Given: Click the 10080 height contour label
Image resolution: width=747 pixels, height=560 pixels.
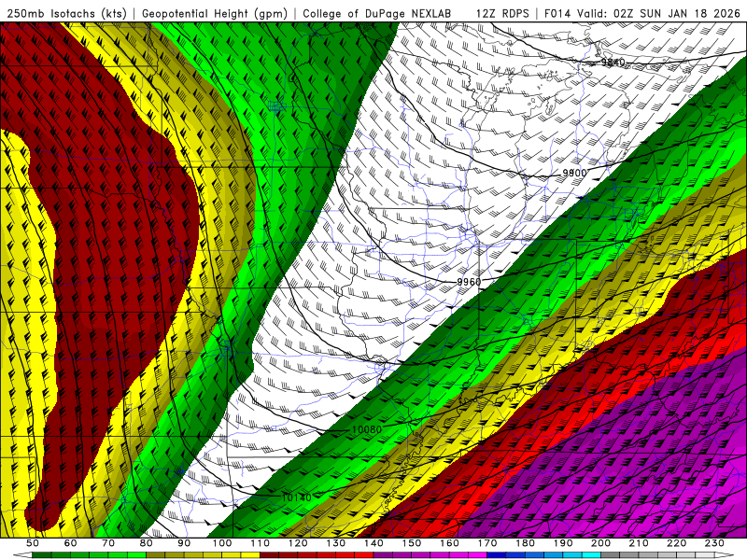Looking at the screenshot, I should 367,429.
